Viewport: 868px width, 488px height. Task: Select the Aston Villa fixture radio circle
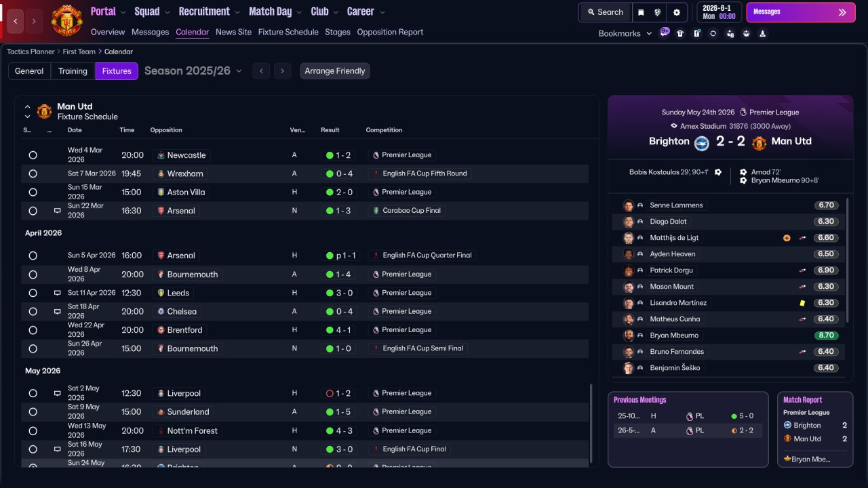33,192
